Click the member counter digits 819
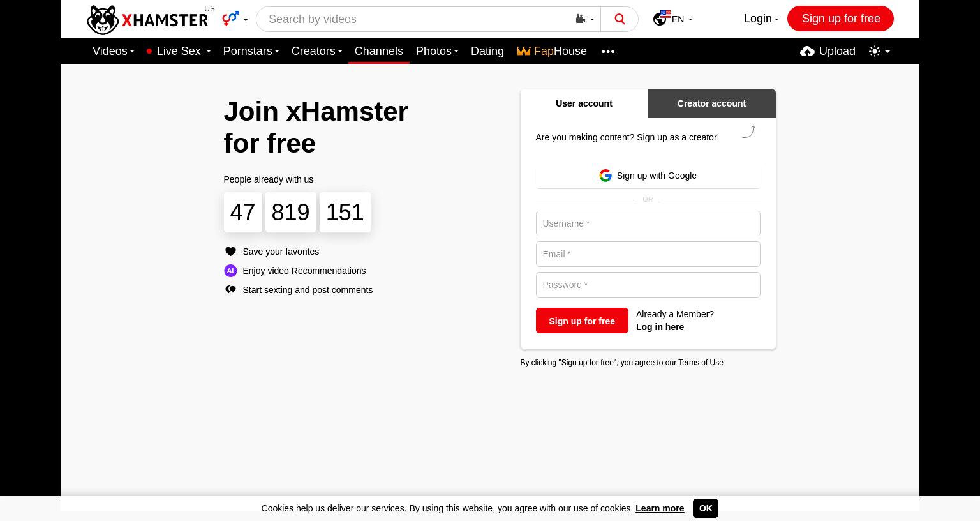 coord(290,212)
